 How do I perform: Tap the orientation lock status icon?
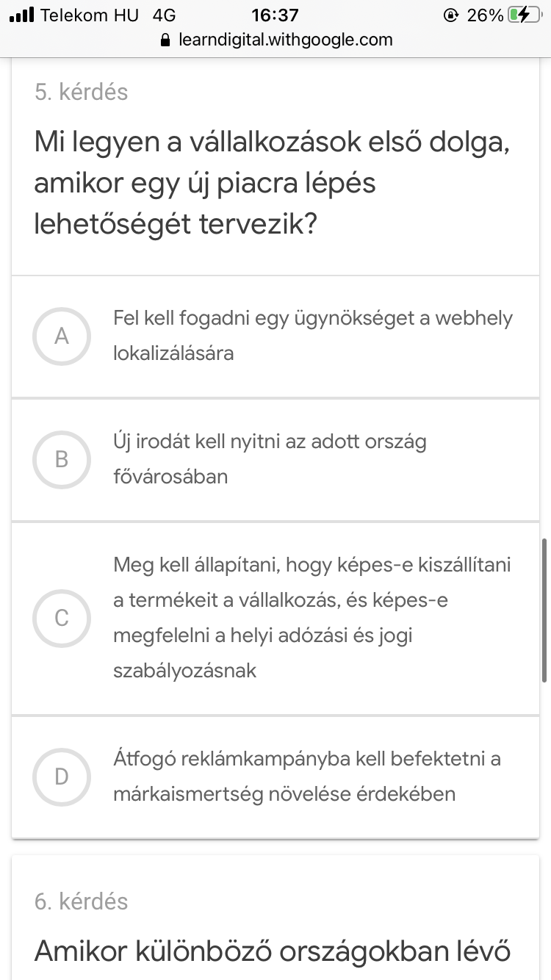coord(450,15)
